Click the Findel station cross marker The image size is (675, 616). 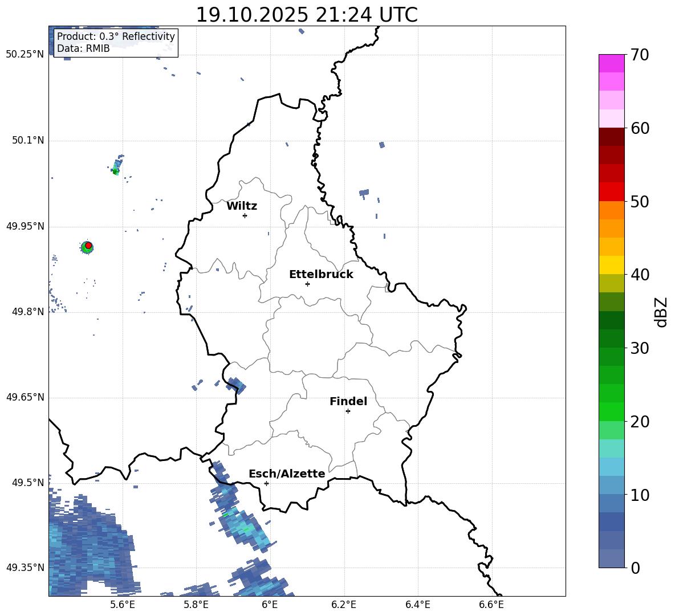[x=348, y=411]
